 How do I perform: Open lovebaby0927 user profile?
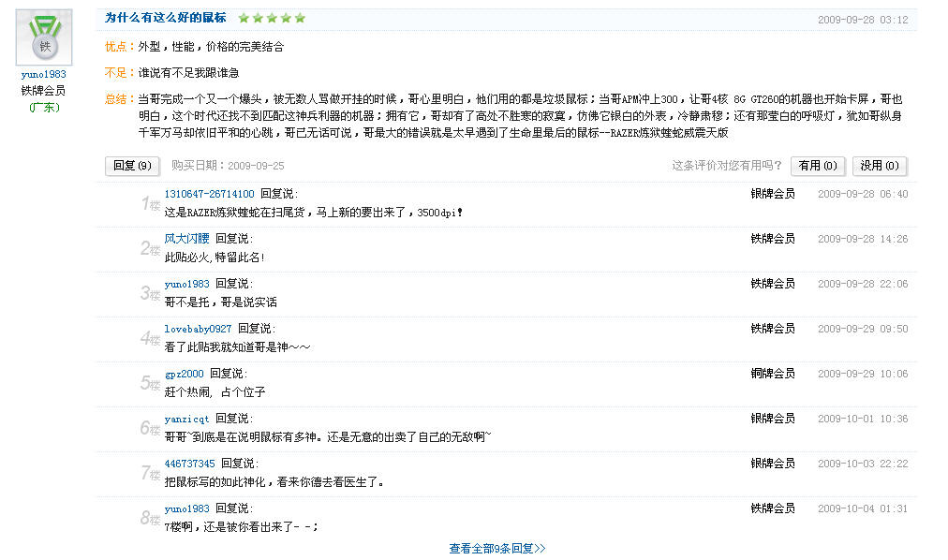click(x=198, y=329)
